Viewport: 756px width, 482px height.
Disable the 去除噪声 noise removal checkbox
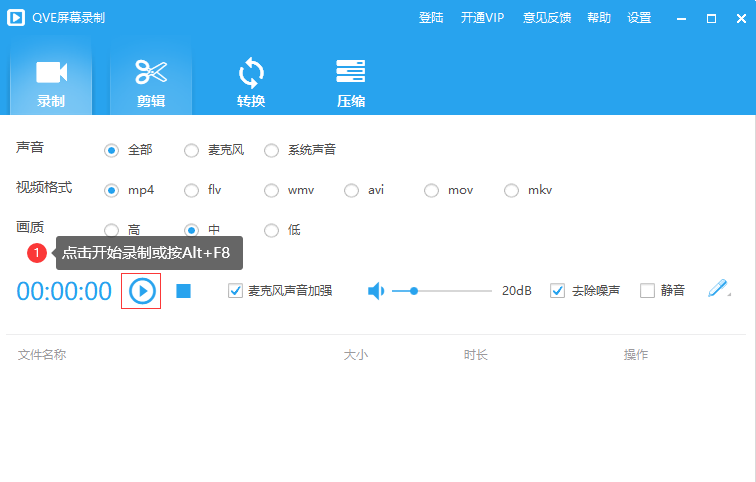[558, 291]
